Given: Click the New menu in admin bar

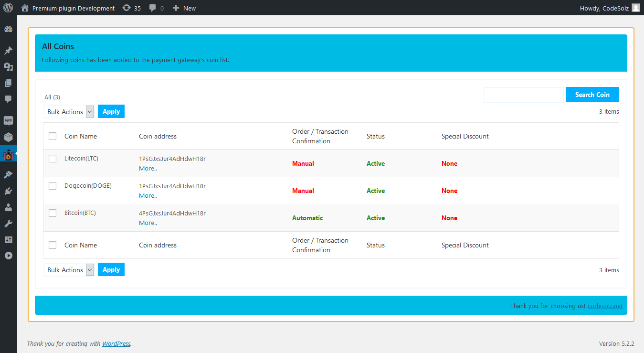Looking at the screenshot, I should tap(184, 8).
